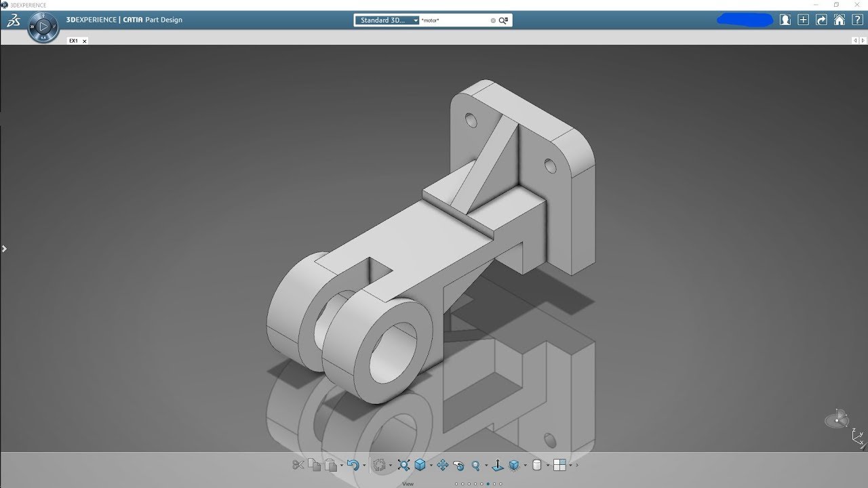Click the axis system triad icon
This screenshot has width=868, height=488.
tap(858, 436)
